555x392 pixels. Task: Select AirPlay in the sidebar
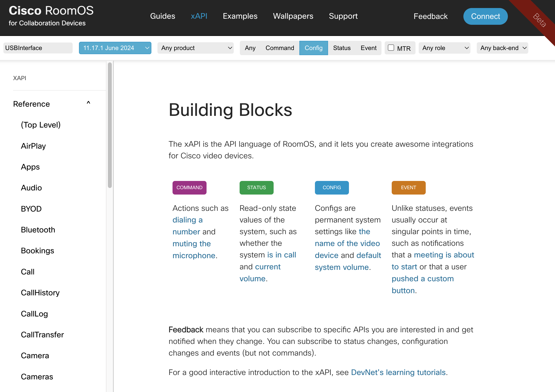click(33, 146)
